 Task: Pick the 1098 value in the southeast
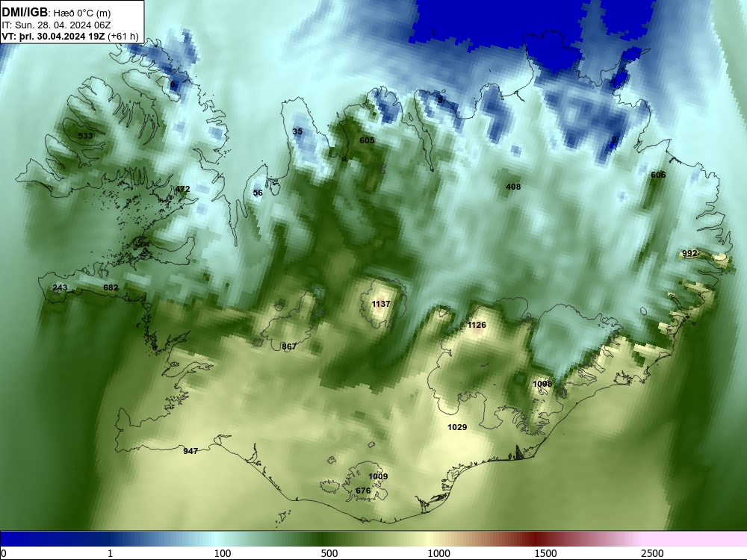tap(542, 384)
